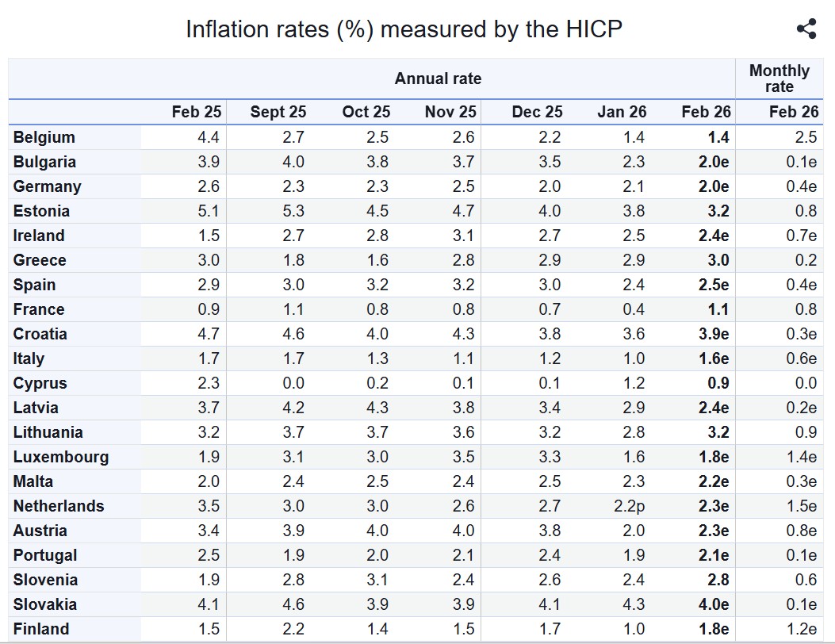835x644 pixels.
Task: Click the Netherlands row label
Action: [x=59, y=506]
